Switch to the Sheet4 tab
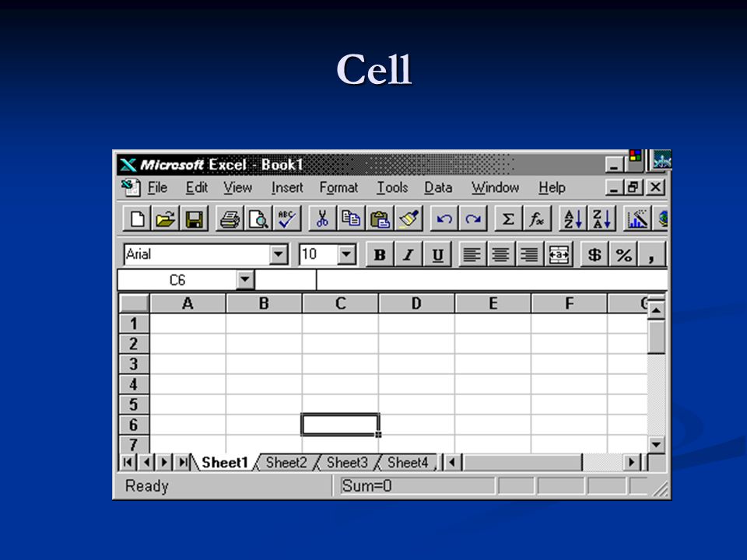Screen dimensions: 747x560 pyautogui.click(x=407, y=462)
